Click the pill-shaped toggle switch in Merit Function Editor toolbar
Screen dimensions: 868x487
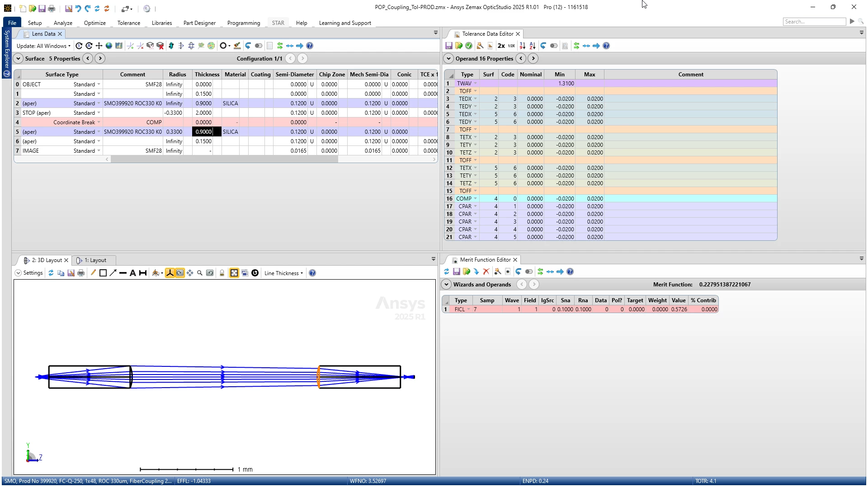click(x=529, y=272)
